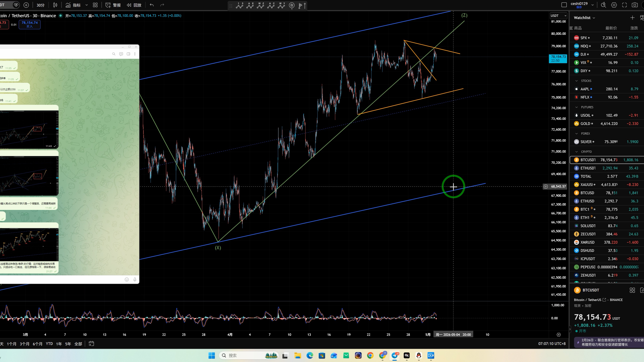Collapse the FUTURES watchlist section
Image resolution: width=644 pixels, height=362 pixels.
click(x=577, y=107)
